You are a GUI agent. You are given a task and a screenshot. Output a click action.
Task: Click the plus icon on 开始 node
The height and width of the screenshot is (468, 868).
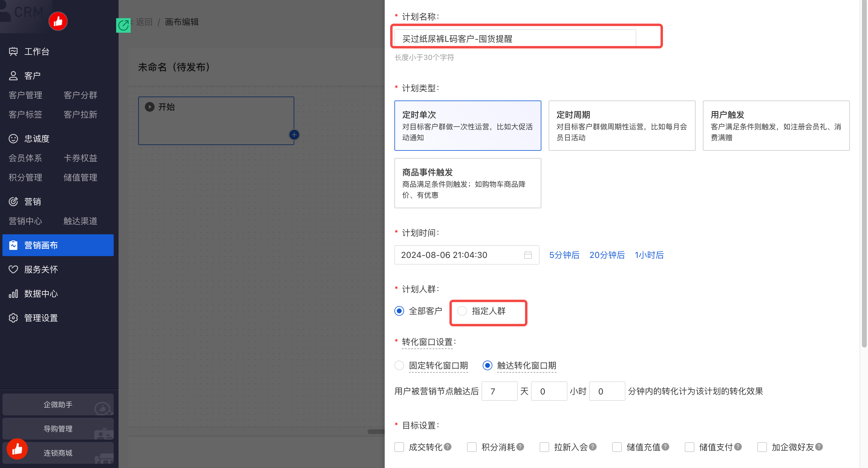pos(294,135)
